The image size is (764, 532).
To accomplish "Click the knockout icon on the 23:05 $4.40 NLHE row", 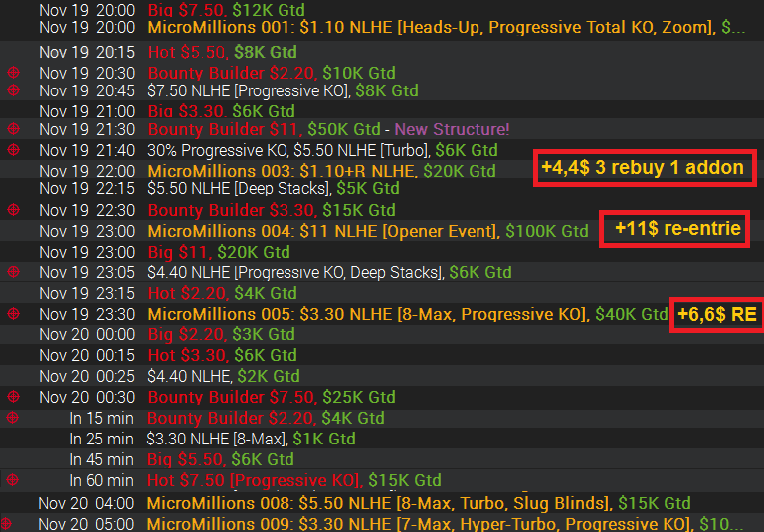I will (x=14, y=271).
